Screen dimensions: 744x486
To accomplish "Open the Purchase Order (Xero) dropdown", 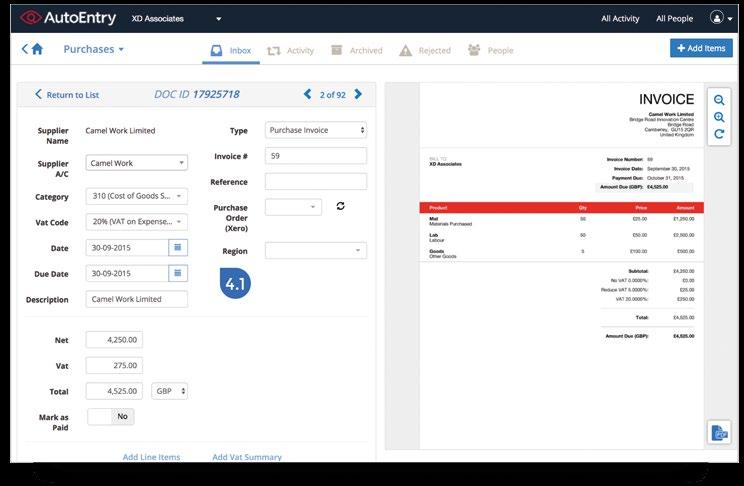I will [x=293, y=207].
